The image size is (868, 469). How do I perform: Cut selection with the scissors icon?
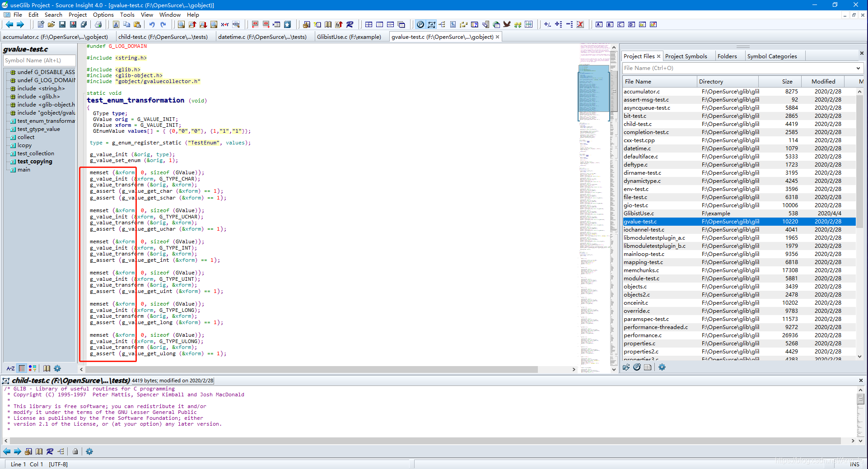[x=116, y=24]
